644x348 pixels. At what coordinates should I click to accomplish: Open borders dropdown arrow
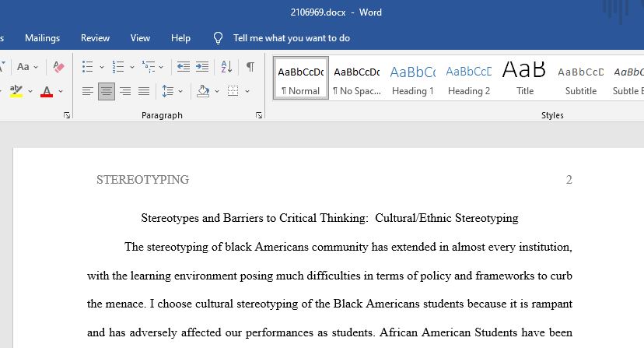(x=247, y=91)
